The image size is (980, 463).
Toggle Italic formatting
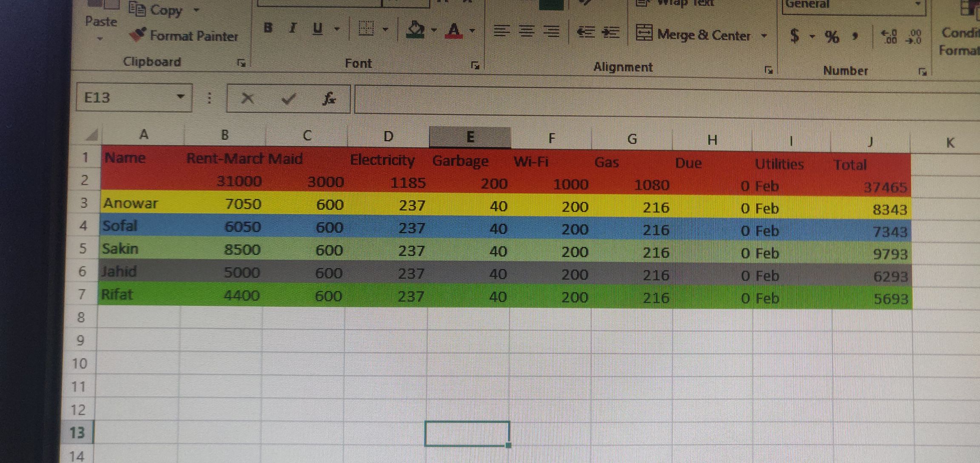pos(292,29)
